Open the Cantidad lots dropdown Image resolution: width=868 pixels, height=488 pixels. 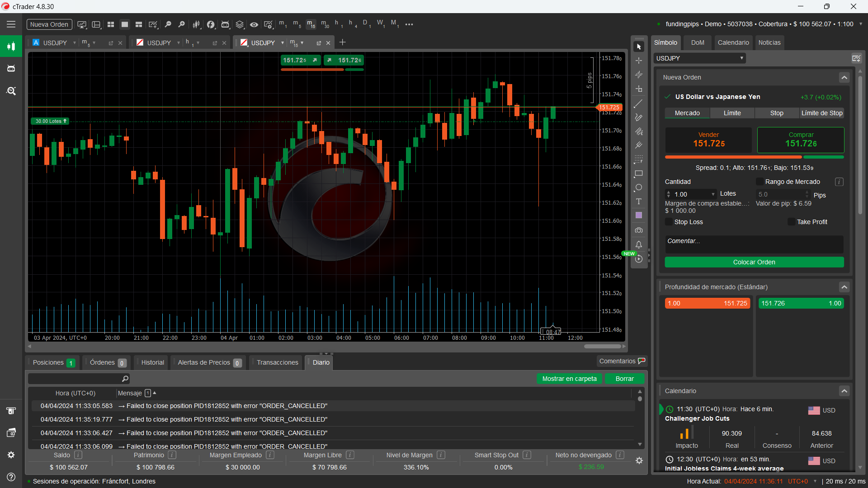pyautogui.click(x=713, y=194)
